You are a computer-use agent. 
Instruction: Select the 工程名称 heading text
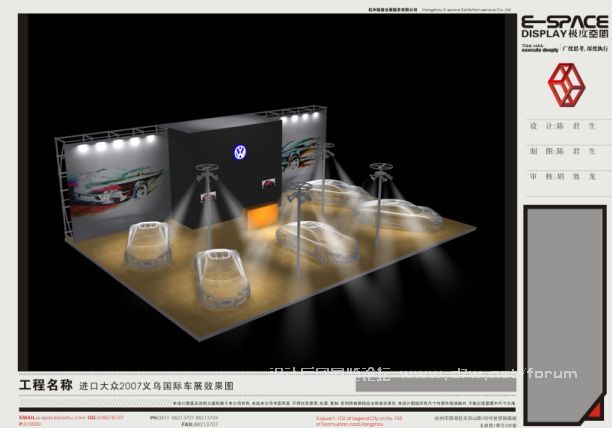46,385
